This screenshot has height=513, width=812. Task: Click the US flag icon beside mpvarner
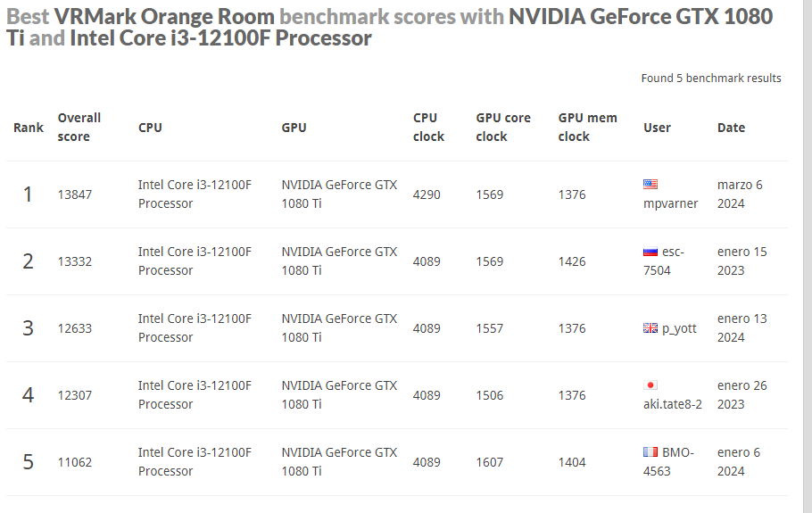(x=650, y=185)
